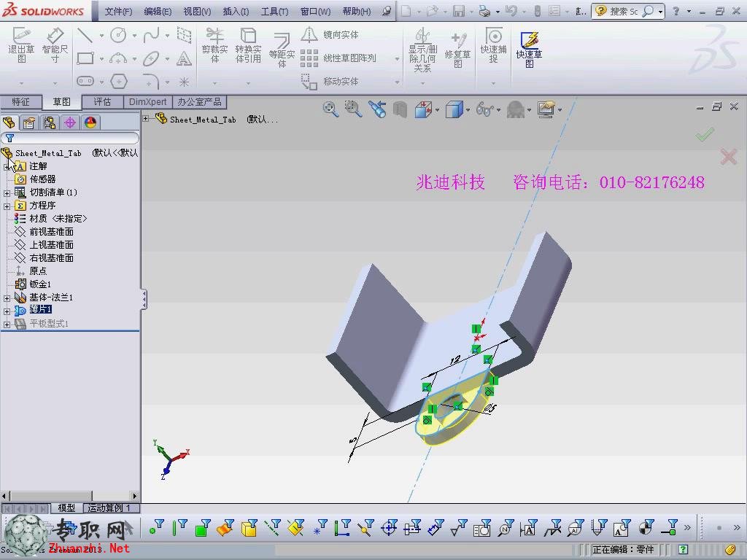Click Zoom to Area icon in viewport
This screenshot has height=560, width=747.
tap(354, 109)
